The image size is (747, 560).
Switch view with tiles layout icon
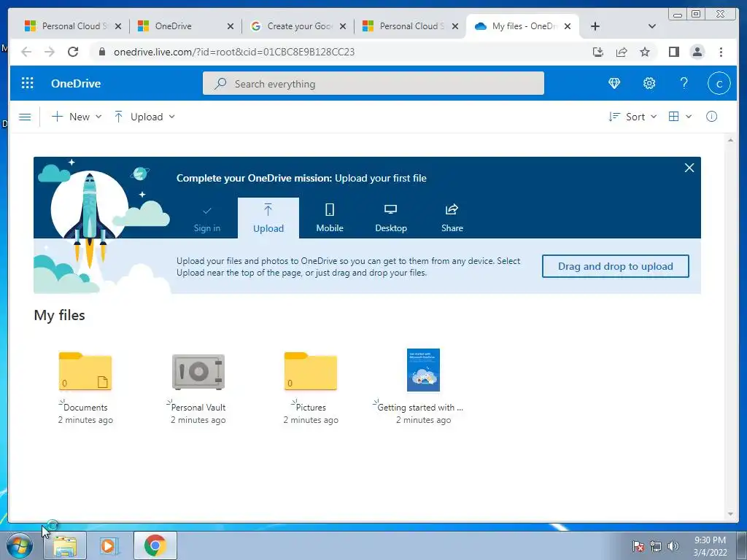(x=673, y=117)
